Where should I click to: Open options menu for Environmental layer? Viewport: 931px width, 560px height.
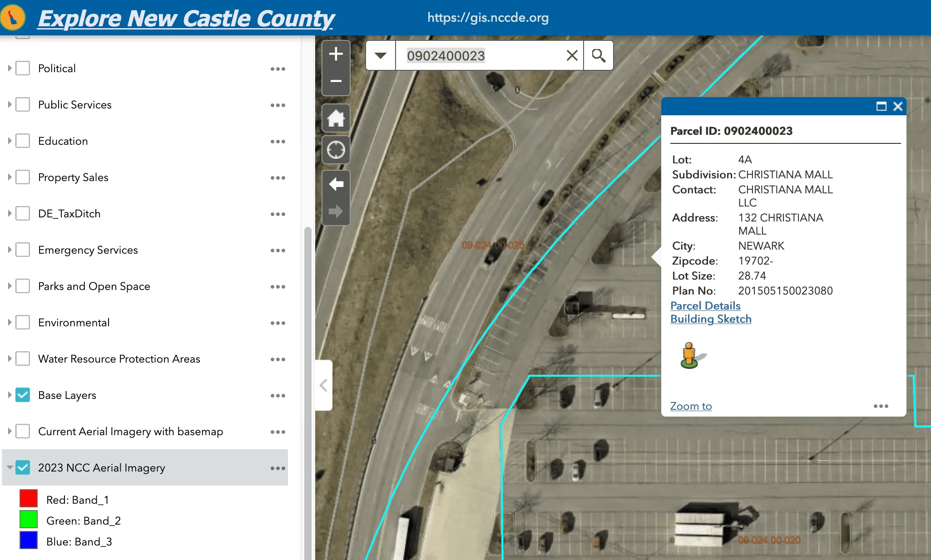pyautogui.click(x=278, y=323)
